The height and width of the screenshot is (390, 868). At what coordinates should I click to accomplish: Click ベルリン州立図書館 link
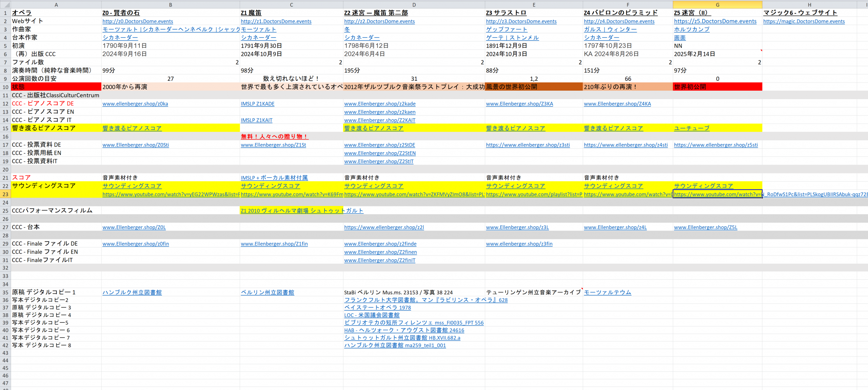pos(268,292)
